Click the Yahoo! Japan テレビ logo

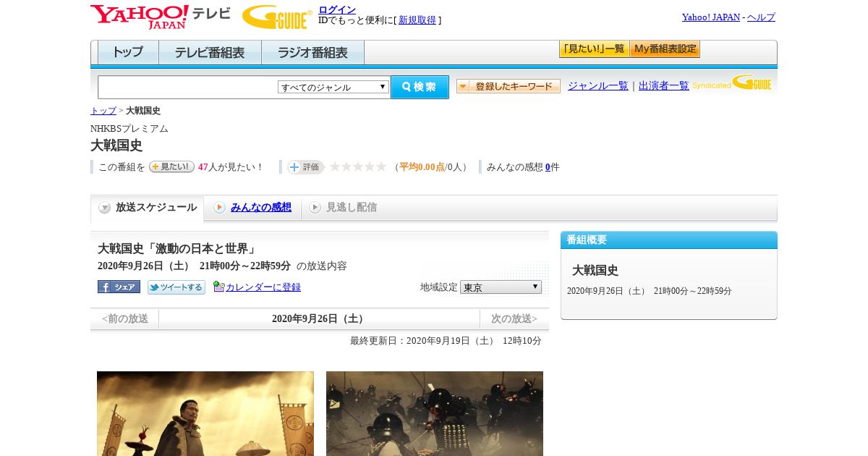coord(161,17)
